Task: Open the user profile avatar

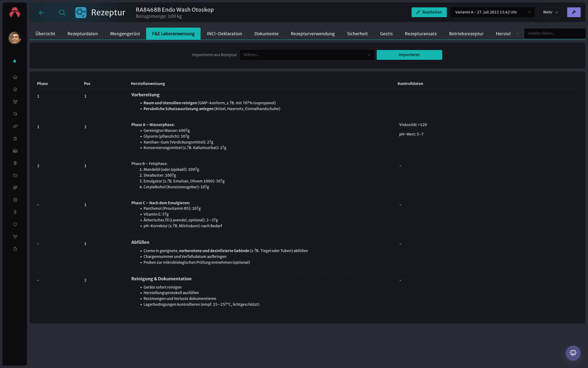Action: coord(15,38)
